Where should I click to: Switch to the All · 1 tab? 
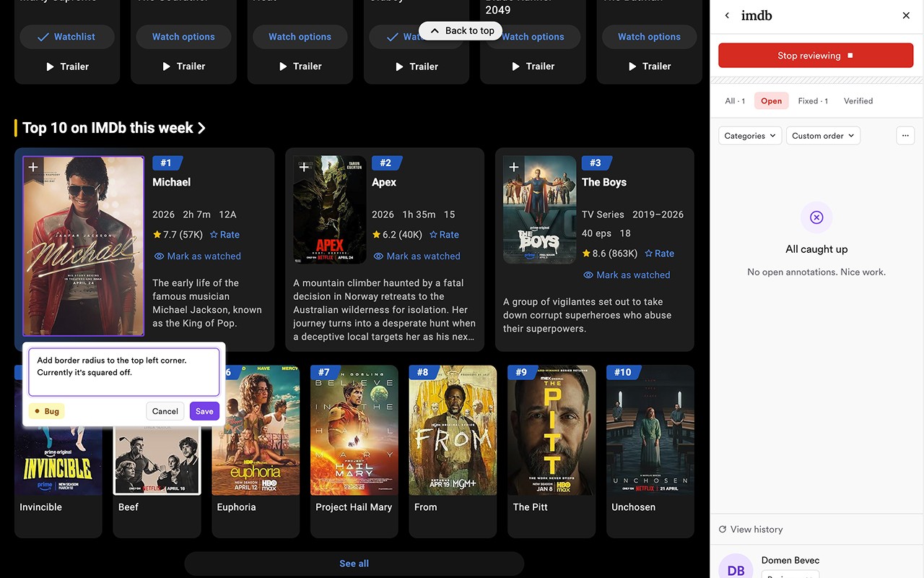735,101
